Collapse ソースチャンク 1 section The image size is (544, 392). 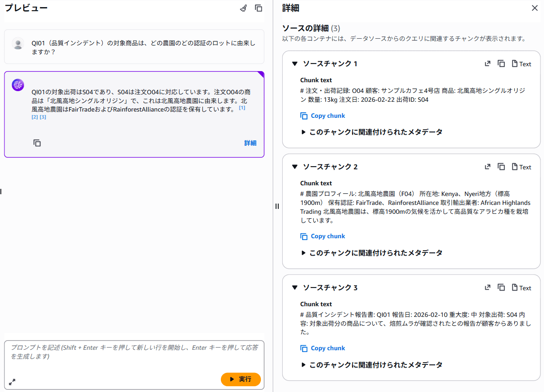294,64
